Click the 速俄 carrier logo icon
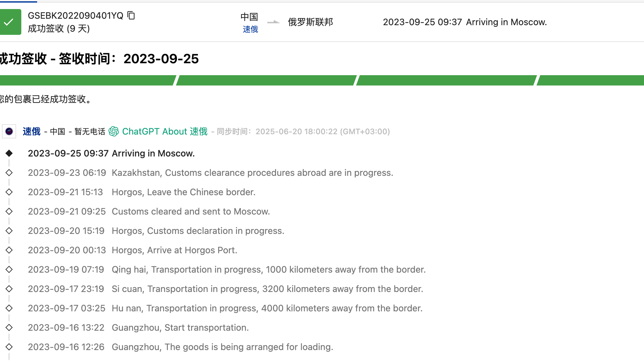This screenshot has height=362, width=644. tap(9, 131)
